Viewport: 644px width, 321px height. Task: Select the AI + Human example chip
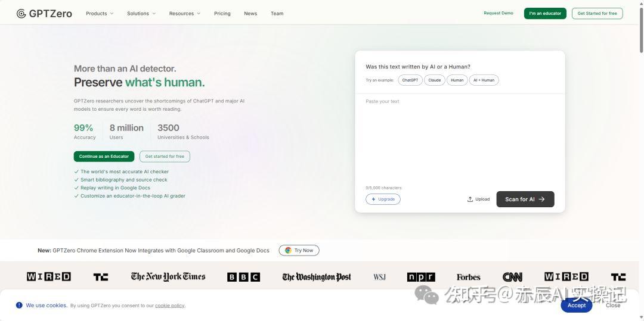484,80
